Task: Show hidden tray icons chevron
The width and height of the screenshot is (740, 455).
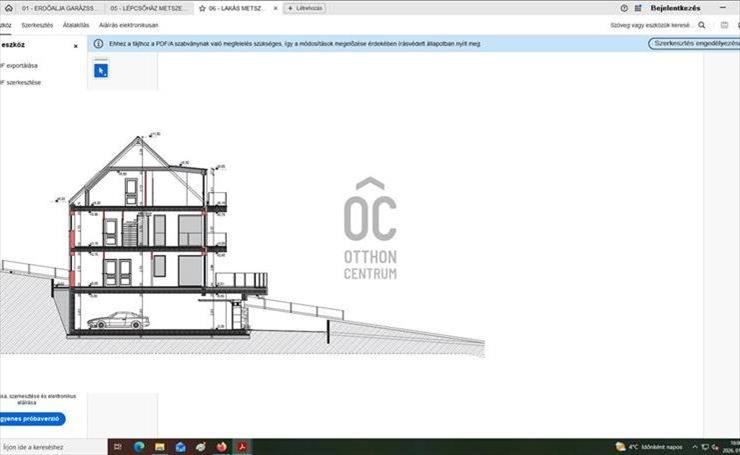Action: 695,447
